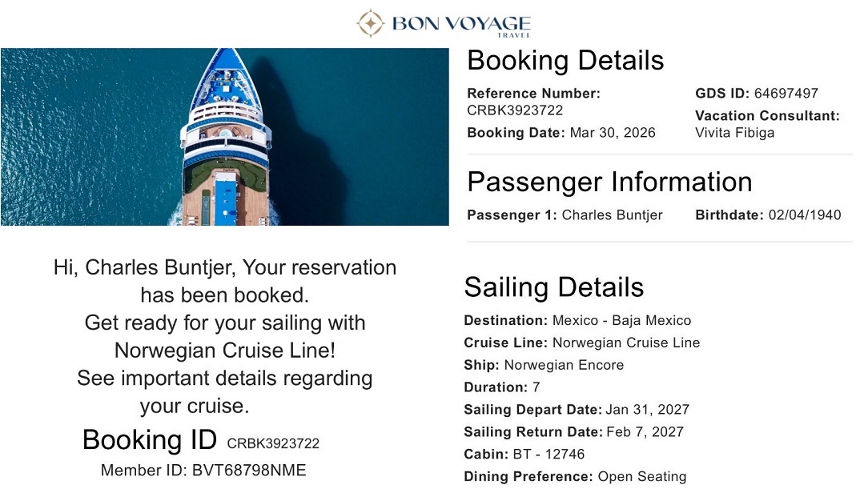Click vacation consultant name Vivita Fibiga
The image size is (868, 497).
point(734,133)
